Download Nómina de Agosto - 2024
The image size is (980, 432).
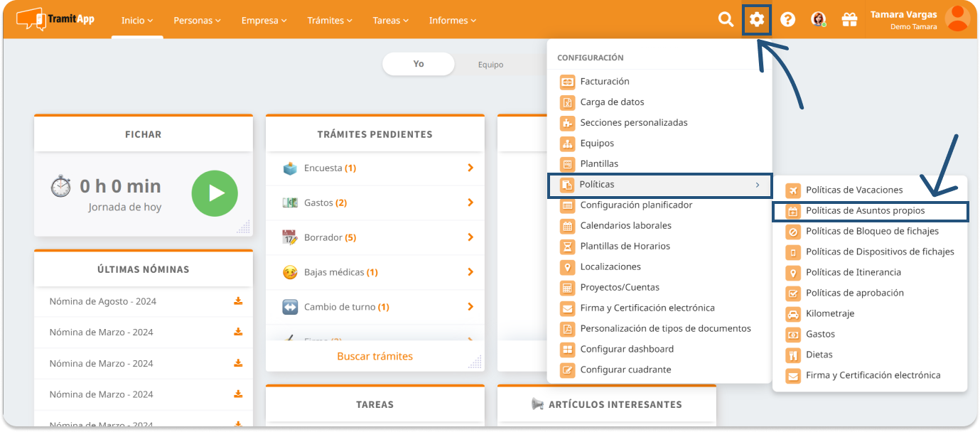(x=238, y=301)
